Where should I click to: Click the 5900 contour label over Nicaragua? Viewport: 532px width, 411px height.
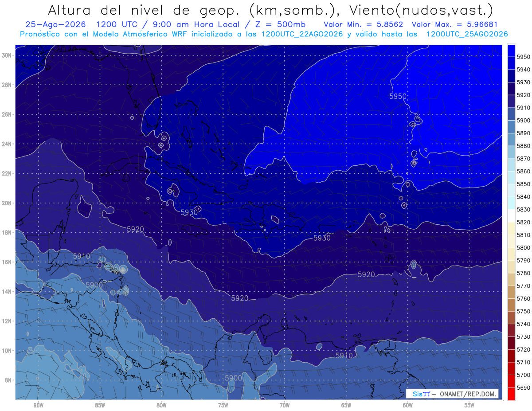click(x=94, y=285)
